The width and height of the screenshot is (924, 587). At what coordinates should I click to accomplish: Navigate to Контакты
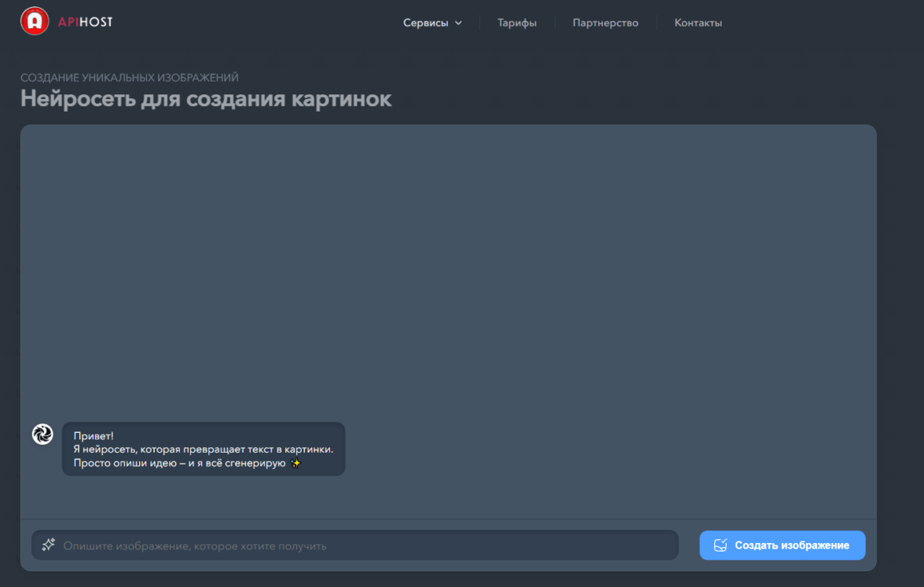pos(698,23)
